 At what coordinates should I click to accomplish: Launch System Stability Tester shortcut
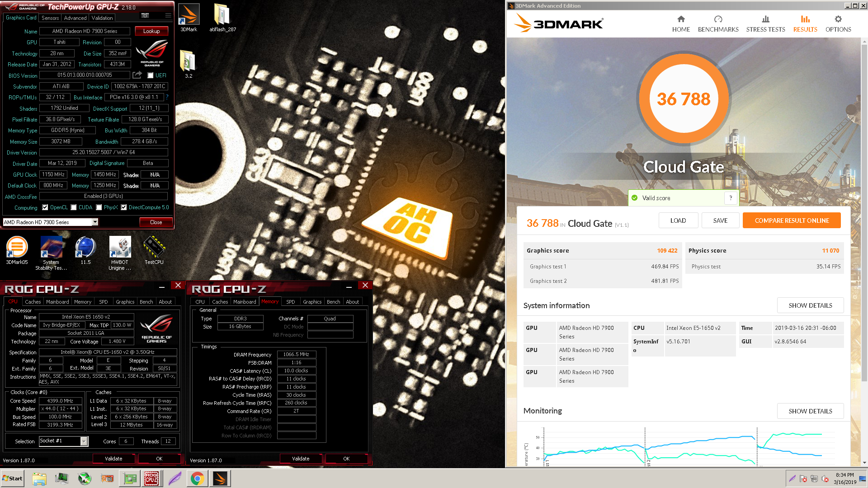[x=51, y=253]
